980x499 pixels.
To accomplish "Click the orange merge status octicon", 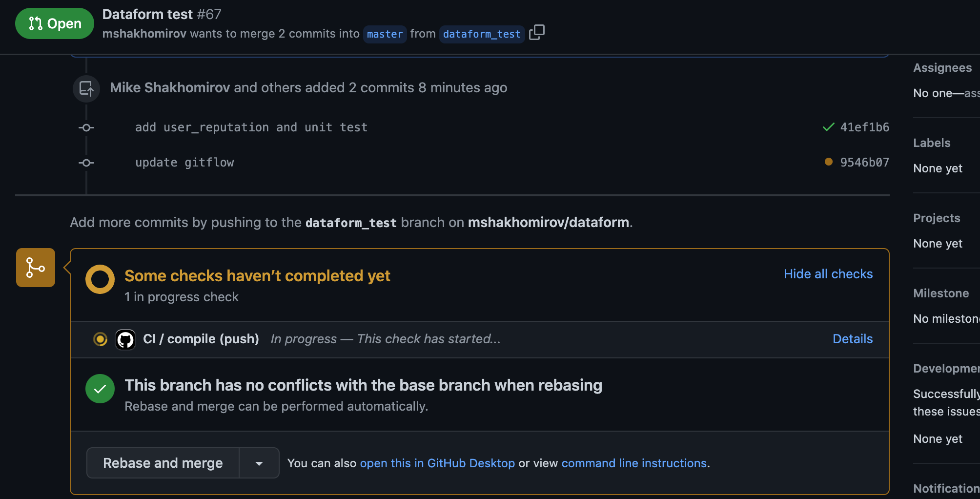I will click(x=35, y=267).
